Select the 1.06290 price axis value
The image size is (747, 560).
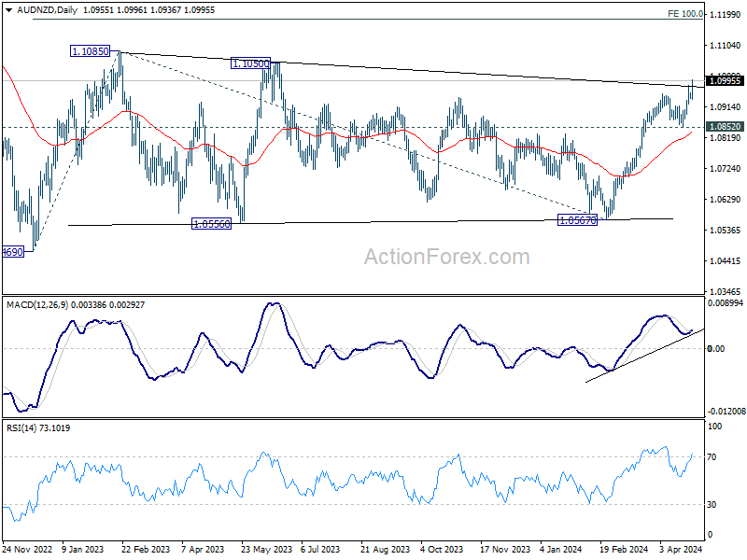(726, 200)
